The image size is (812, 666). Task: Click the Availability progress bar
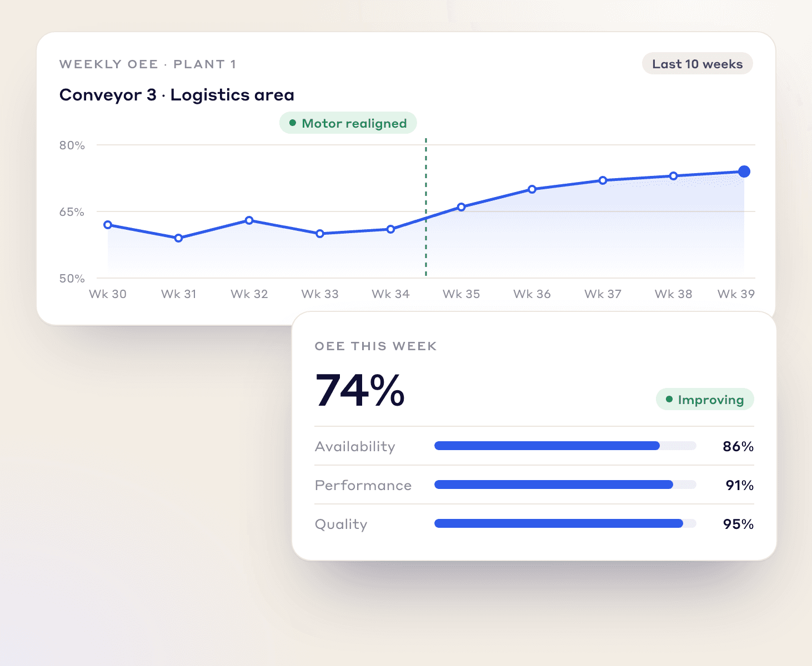click(x=565, y=446)
